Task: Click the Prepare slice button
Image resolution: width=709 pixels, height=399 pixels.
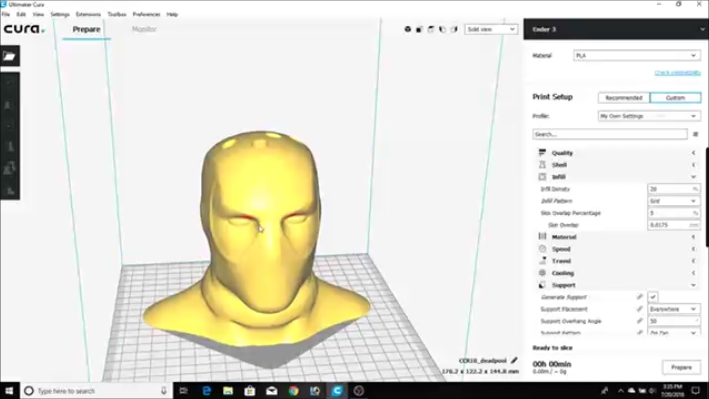Action: point(681,367)
